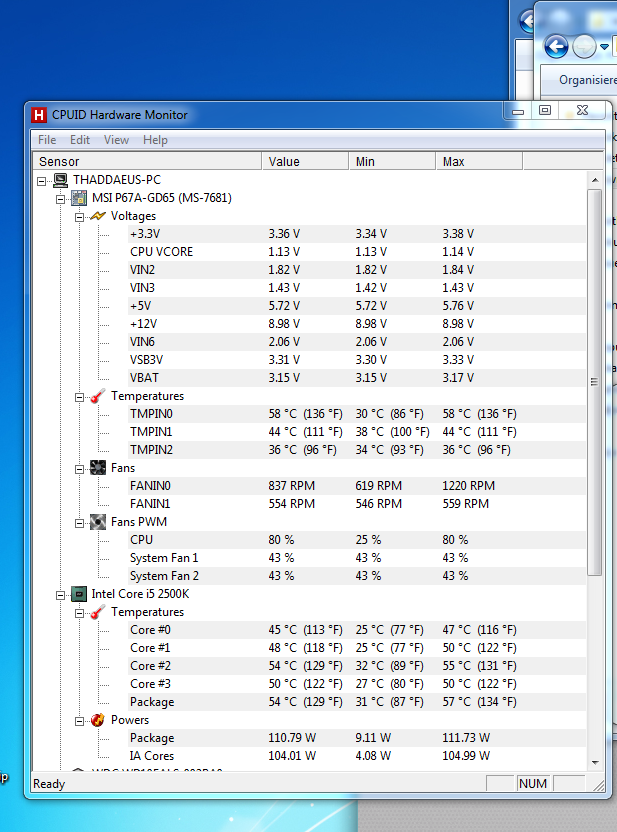Screen dimensions: 617x832
Task: Select the VSB3V voltage row
Action: coord(358,360)
